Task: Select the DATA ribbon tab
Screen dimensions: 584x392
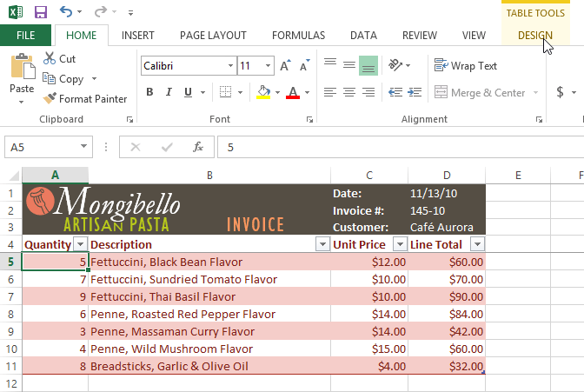Action: (x=363, y=36)
